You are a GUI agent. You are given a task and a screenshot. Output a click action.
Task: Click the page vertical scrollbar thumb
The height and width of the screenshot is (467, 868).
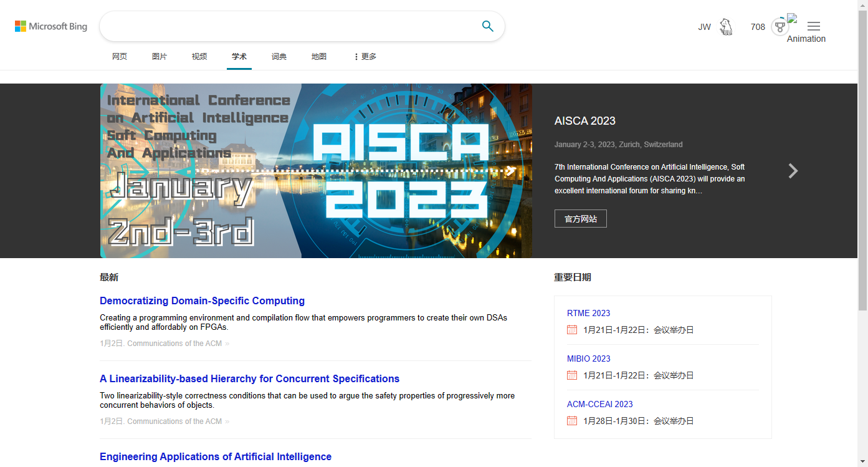tap(862, 161)
